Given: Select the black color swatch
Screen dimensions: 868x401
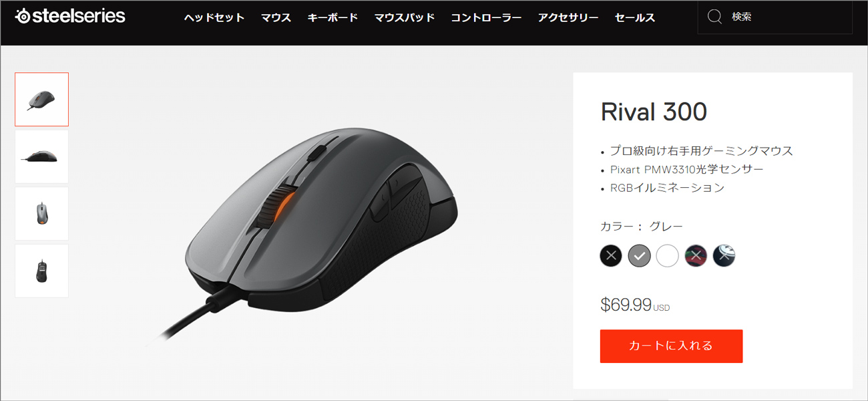Looking at the screenshot, I should pos(610,255).
